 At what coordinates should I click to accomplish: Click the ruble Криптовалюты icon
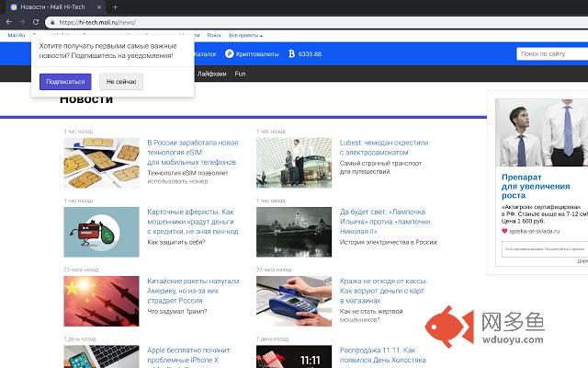[229, 53]
